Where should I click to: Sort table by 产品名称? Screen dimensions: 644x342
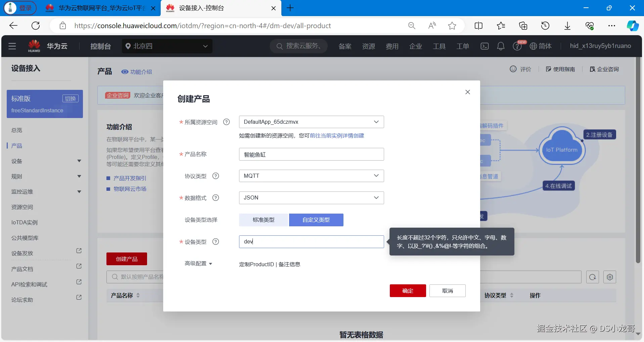[138, 295]
